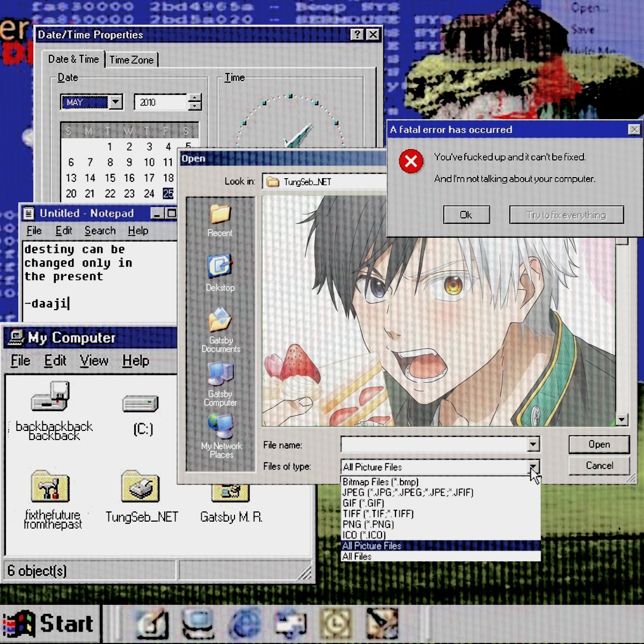Expand the File name dropdown arrow
This screenshot has width=644, height=644.
tap(533, 444)
